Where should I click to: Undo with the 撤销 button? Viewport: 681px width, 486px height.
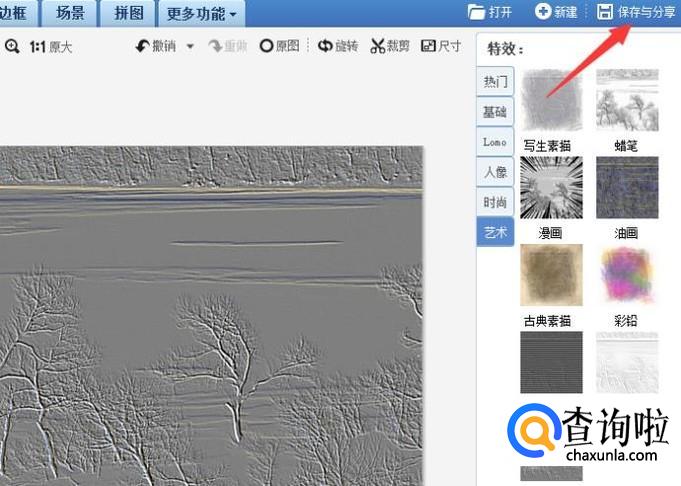pyautogui.click(x=155, y=46)
